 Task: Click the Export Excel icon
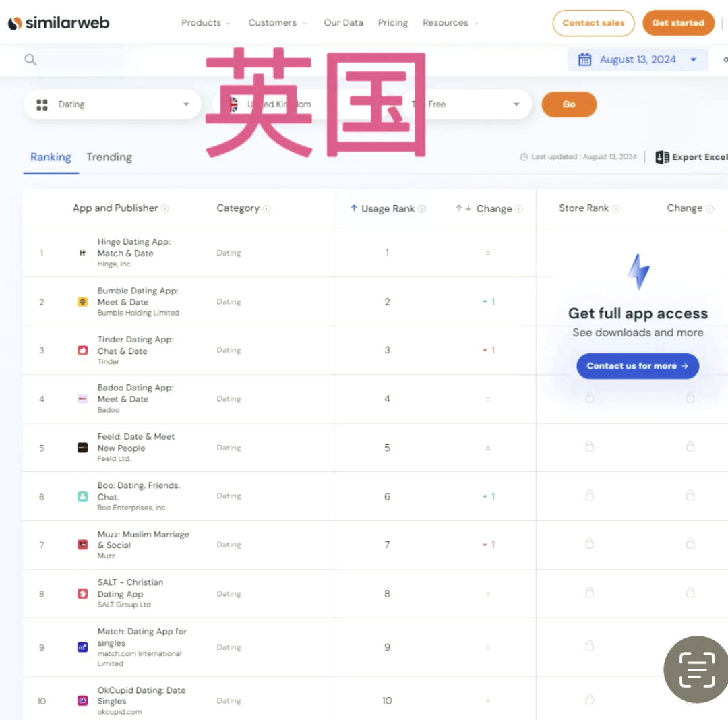click(x=662, y=157)
